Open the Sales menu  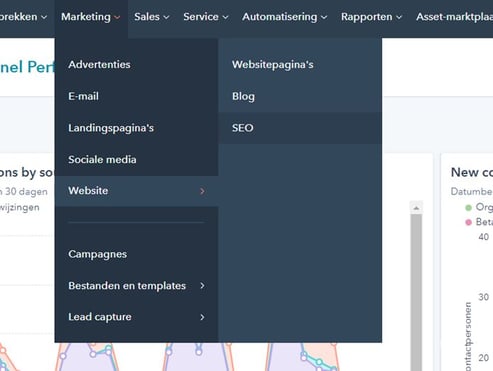[x=152, y=17]
